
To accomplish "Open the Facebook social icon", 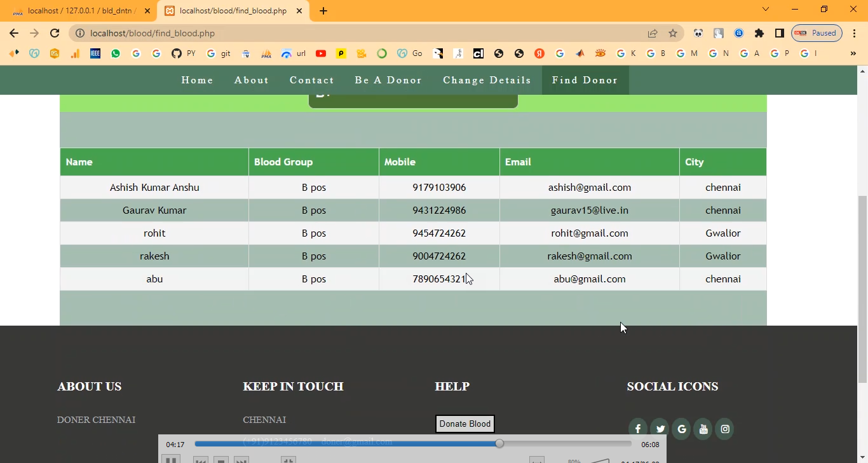I will [637, 429].
